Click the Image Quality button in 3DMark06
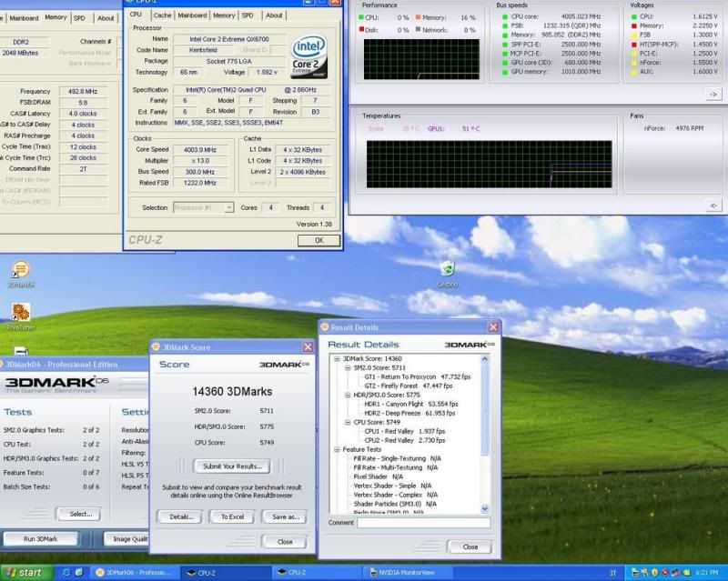This screenshot has height=581, width=728. [x=126, y=539]
